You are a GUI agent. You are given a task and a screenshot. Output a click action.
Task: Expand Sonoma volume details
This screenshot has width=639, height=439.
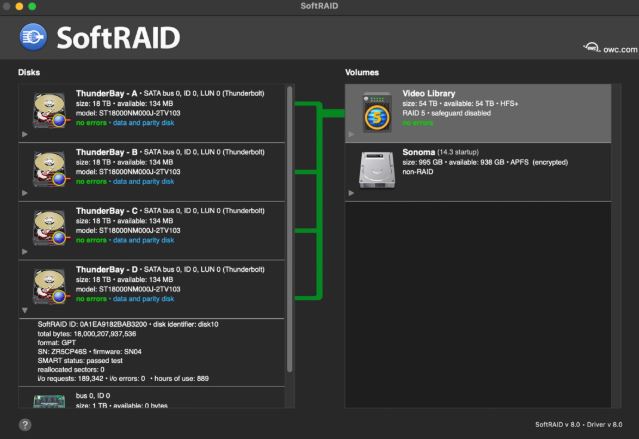[x=351, y=193]
